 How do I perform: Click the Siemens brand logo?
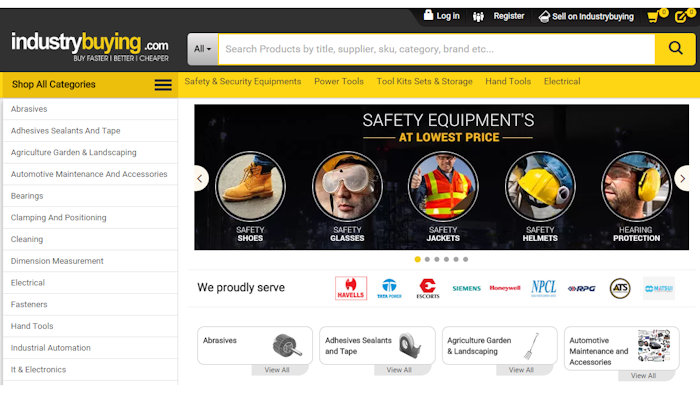[x=467, y=288]
